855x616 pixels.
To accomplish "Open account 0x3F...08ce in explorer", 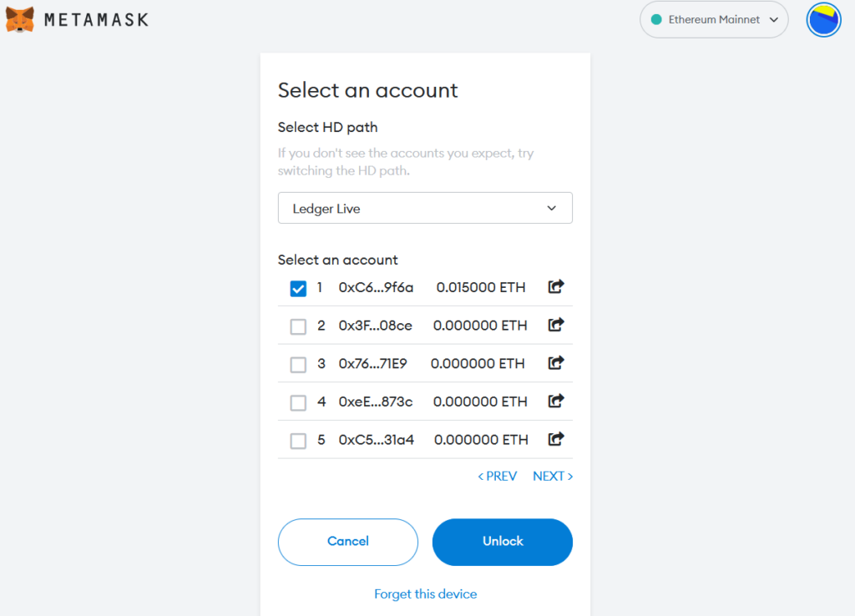I will [x=555, y=325].
